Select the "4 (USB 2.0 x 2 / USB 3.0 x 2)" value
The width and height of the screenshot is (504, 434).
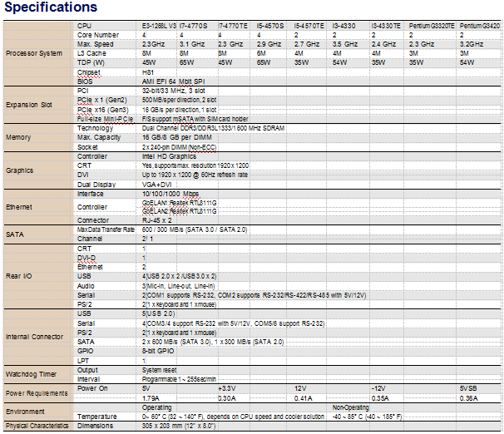click(180, 276)
